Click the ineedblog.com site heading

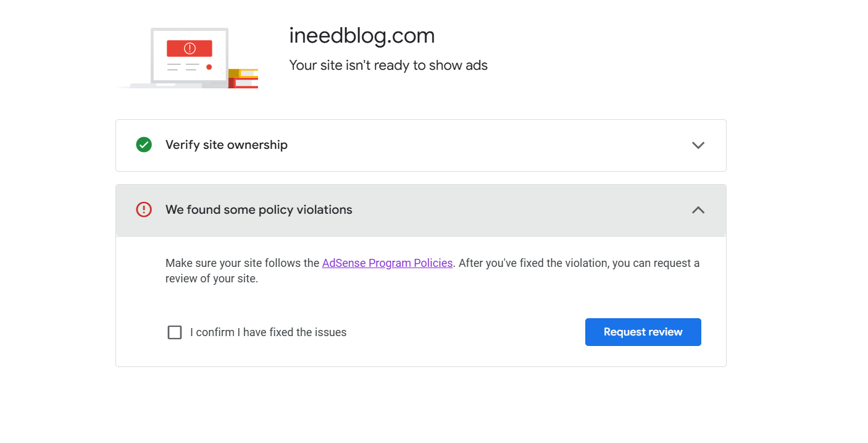(x=362, y=36)
